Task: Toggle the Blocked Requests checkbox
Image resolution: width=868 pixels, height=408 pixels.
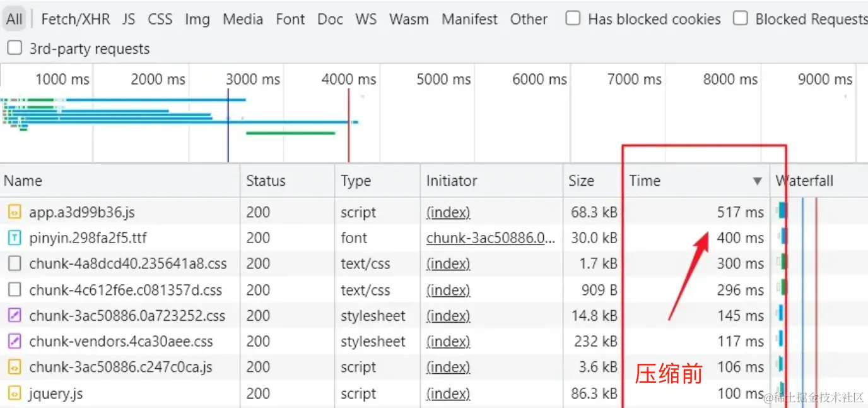Action: tap(741, 18)
